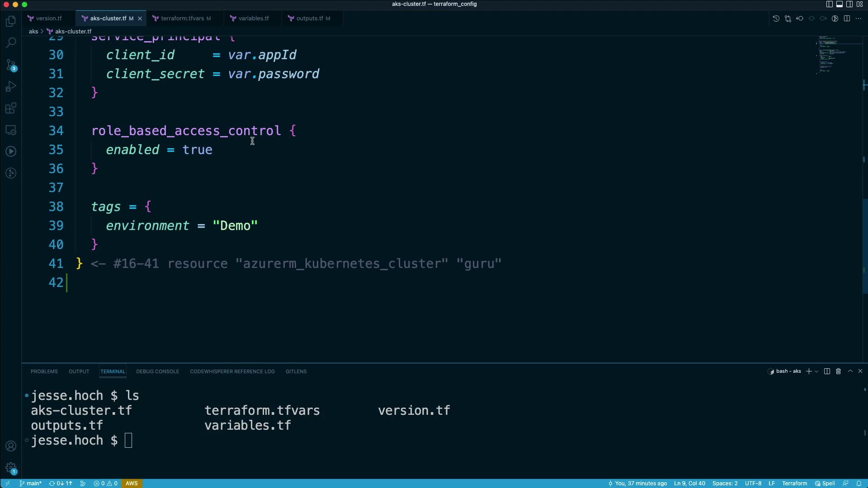
Task: Switch to the PROBLEMS panel tab
Action: 44,371
